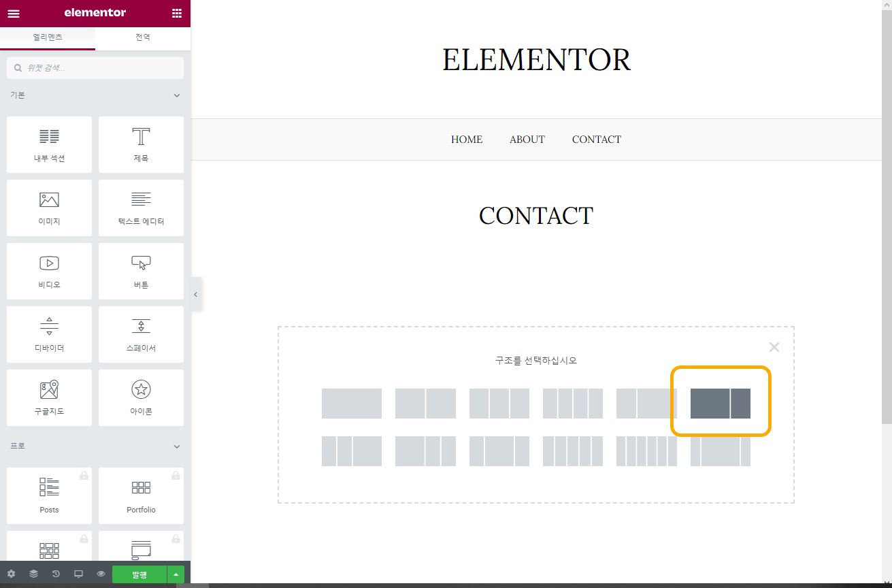The image size is (892, 588).
Task: Click the green 발행 publish button
Action: (139, 574)
